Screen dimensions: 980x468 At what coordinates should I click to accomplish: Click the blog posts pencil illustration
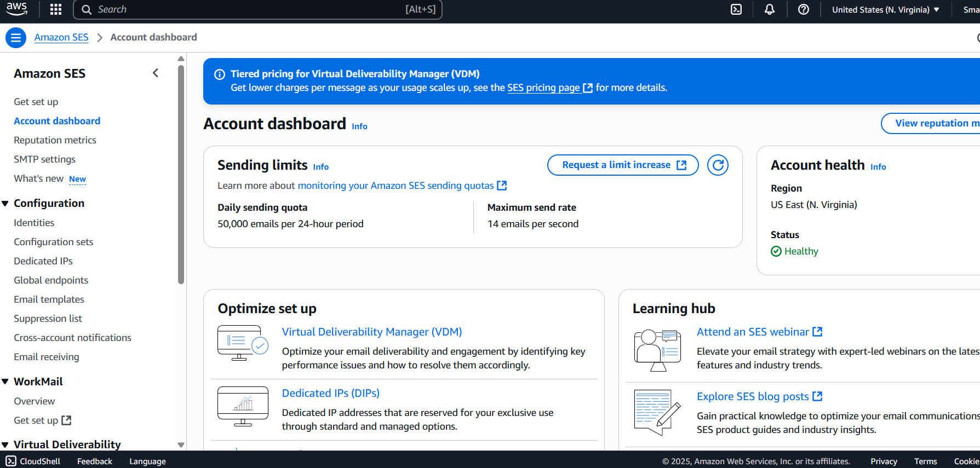click(657, 412)
